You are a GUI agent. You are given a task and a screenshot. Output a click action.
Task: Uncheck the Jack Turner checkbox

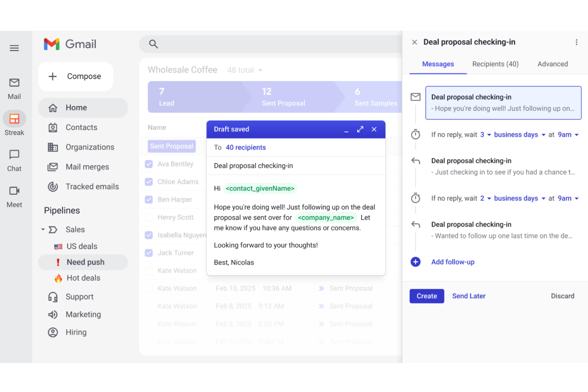[149, 253]
